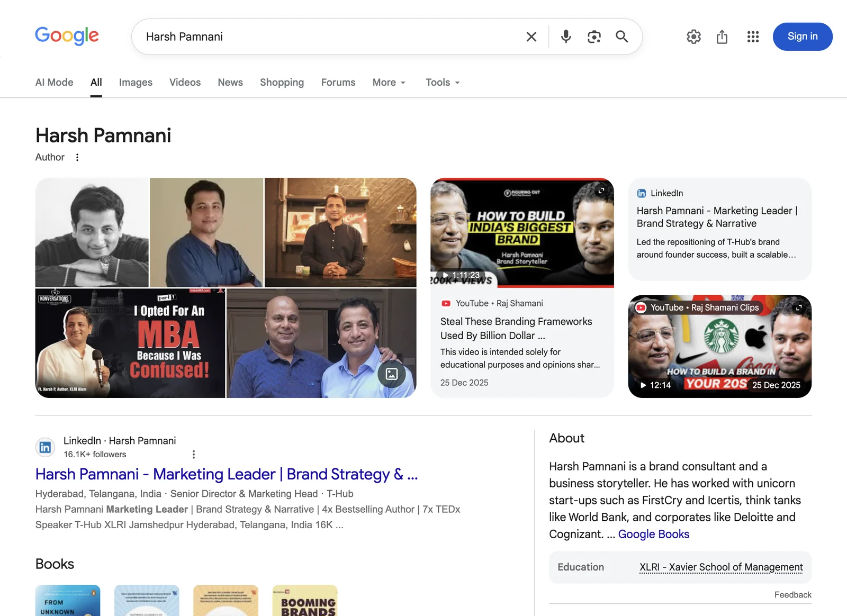Click 'Harsh Pamnani' knowledge panel title
Screen dimensions: 847x616
click(x=103, y=135)
